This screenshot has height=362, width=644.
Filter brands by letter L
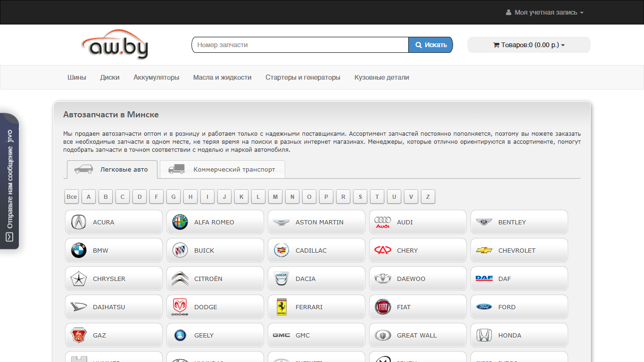click(258, 197)
